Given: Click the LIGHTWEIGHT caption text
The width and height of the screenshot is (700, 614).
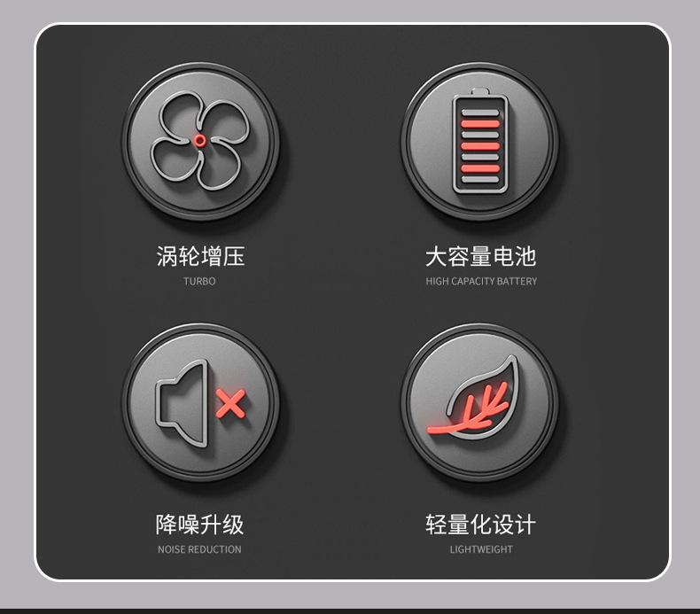Looking at the screenshot, I should pyautogui.click(x=481, y=549).
